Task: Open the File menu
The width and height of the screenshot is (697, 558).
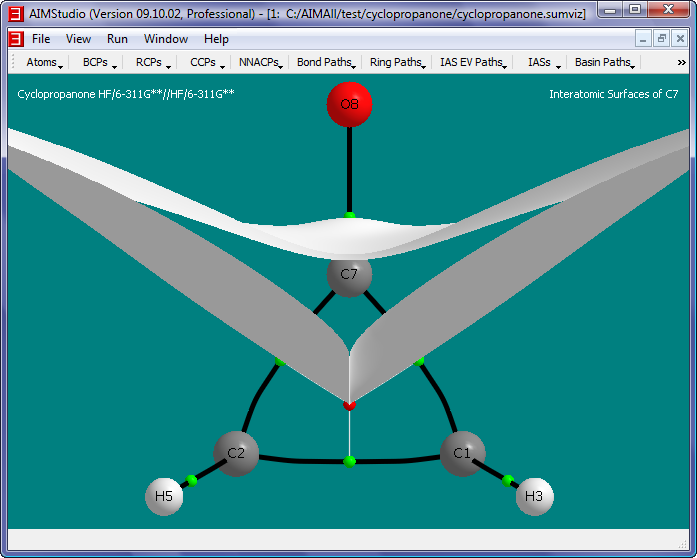Action: pos(41,39)
